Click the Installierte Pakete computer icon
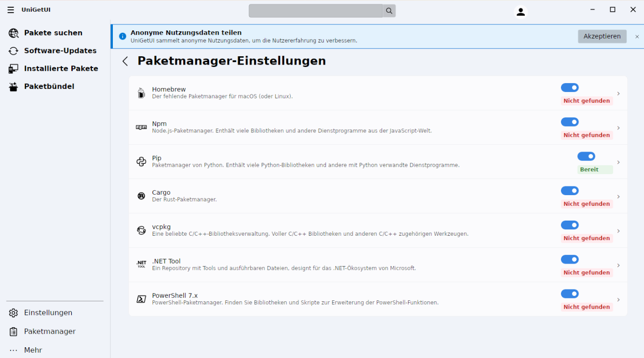The width and height of the screenshot is (644, 358). click(x=14, y=69)
